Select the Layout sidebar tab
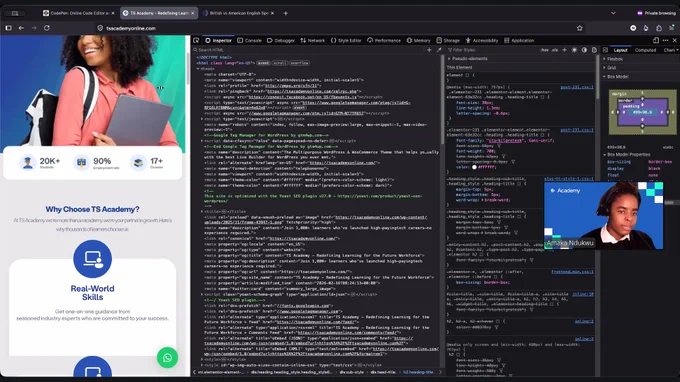This screenshot has height=382, width=680. (x=621, y=50)
